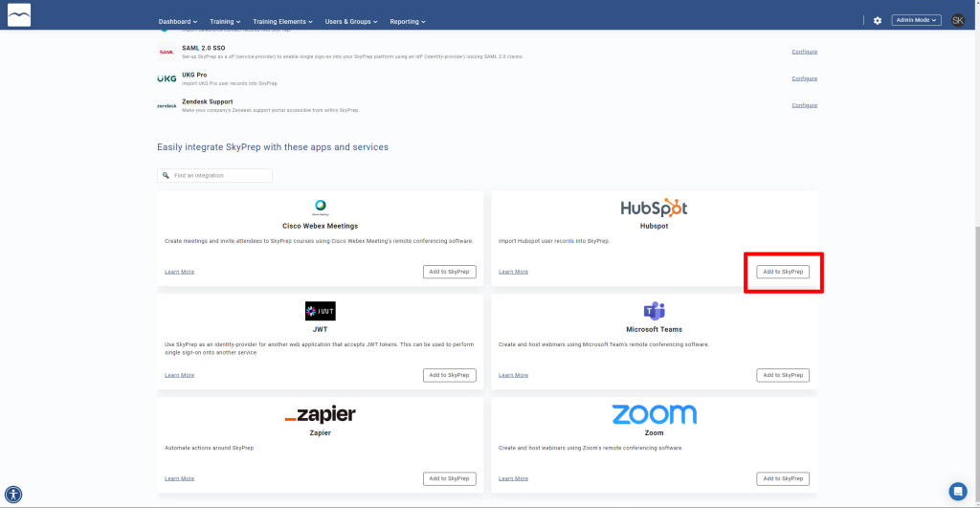Focus the Find an integration field
The image size is (980, 508).
[x=214, y=176]
